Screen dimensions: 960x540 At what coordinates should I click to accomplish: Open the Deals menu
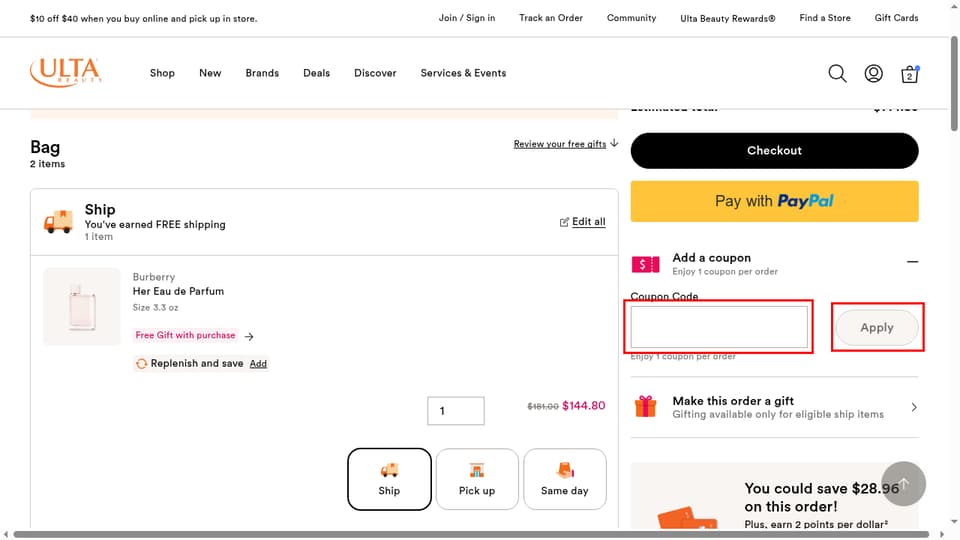317,73
